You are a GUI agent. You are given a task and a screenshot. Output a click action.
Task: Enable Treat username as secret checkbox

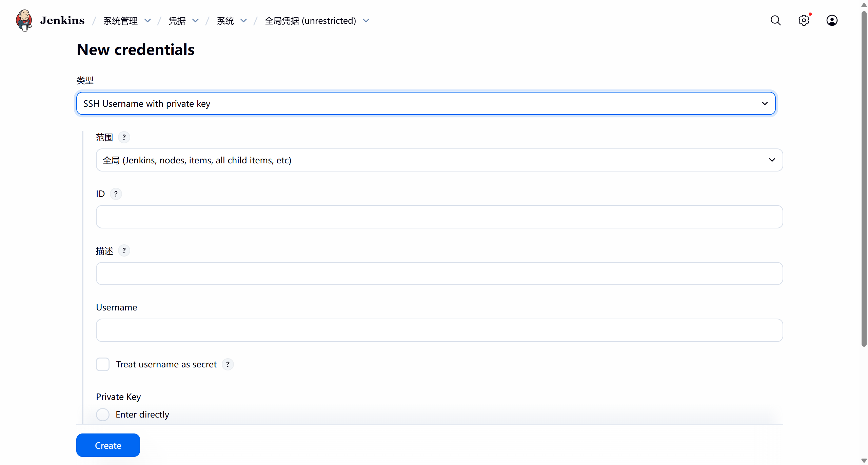pos(103,364)
